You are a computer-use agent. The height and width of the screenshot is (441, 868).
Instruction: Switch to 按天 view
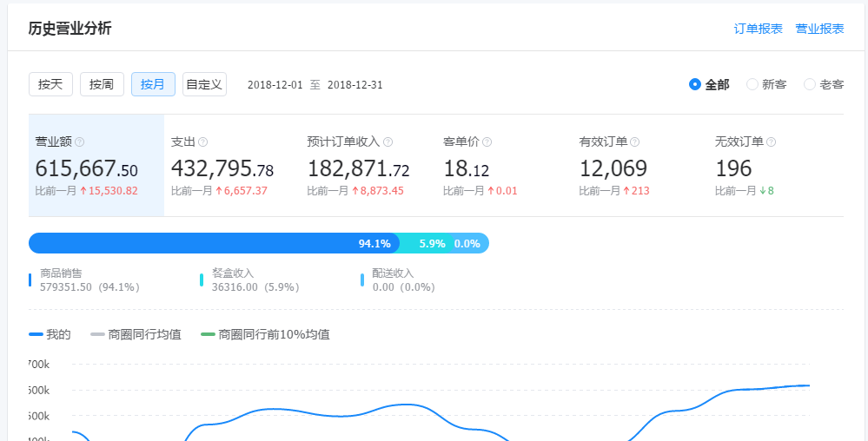pos(50,84)
